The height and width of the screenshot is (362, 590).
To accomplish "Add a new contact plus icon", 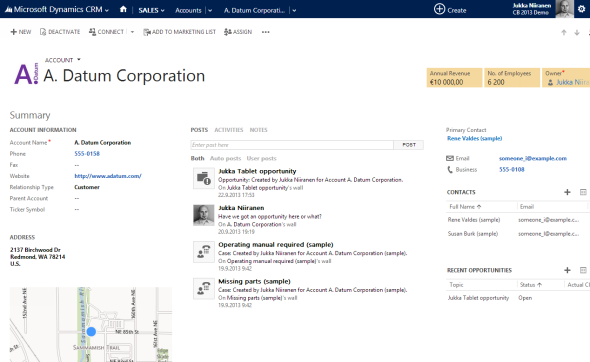I will pos(567,192).
